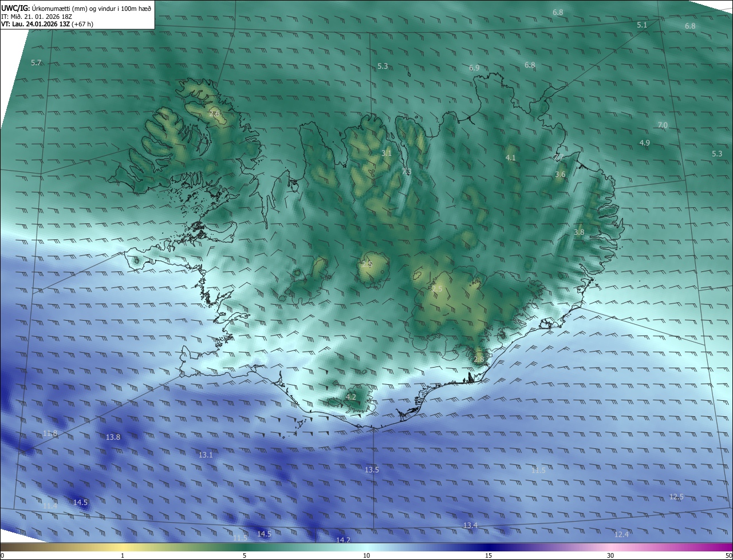Click the 7.3 value label
The height and width of the screenshot is (560, 733).
point(407,172)
